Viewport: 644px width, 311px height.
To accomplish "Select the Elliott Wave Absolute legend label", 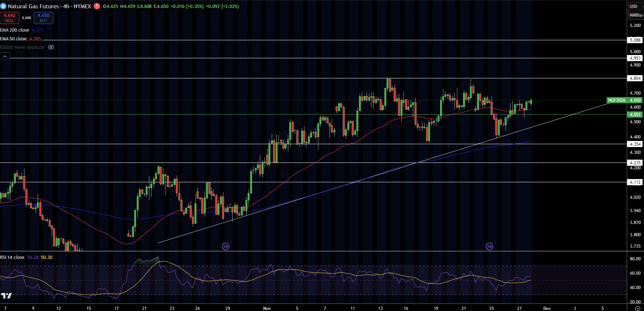I will coord(22,47).
